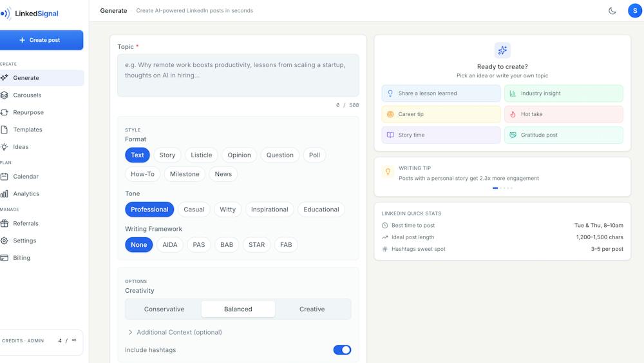Choose the Casual tone chip
Viewport: 644px width, 363px height.
point(194,210)
